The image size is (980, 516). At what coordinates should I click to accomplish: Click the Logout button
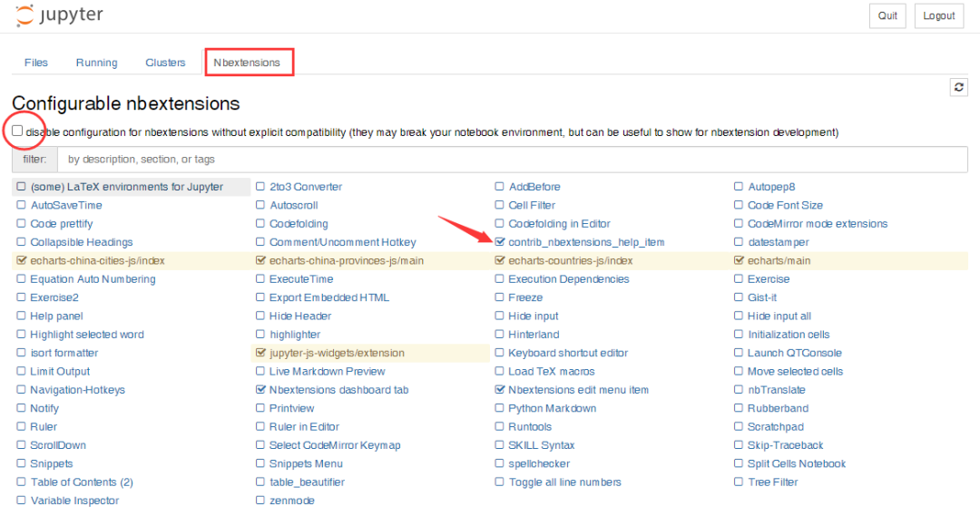[x=939, y=15]
